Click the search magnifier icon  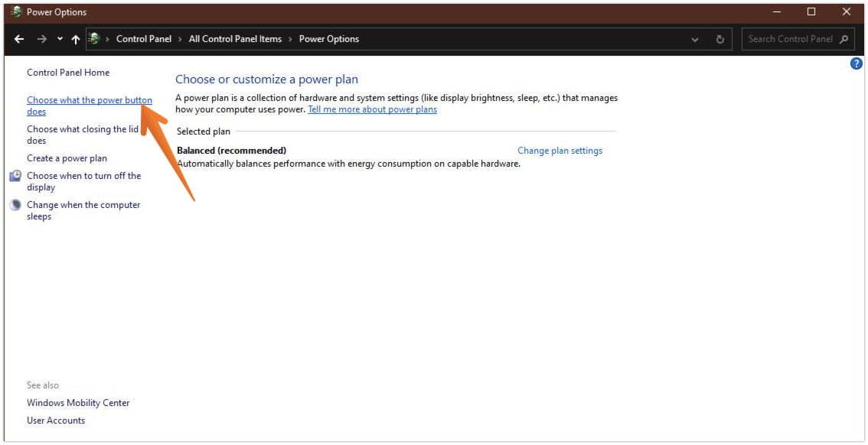tap(844, 39)
